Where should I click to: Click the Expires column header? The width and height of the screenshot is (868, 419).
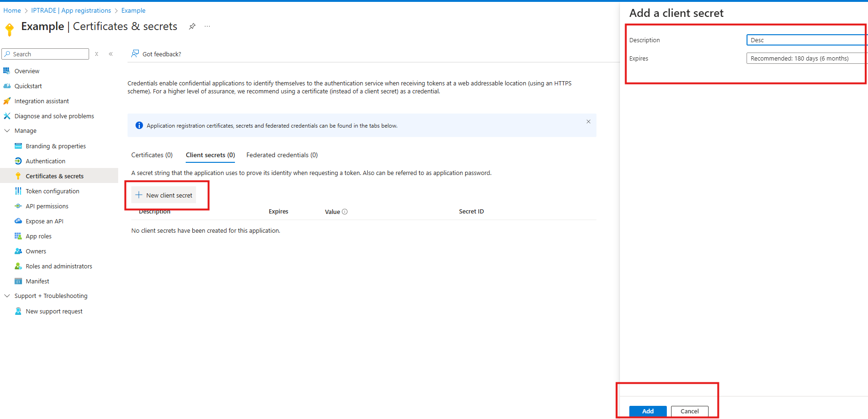pyautogui.click(x=279, y=212)
